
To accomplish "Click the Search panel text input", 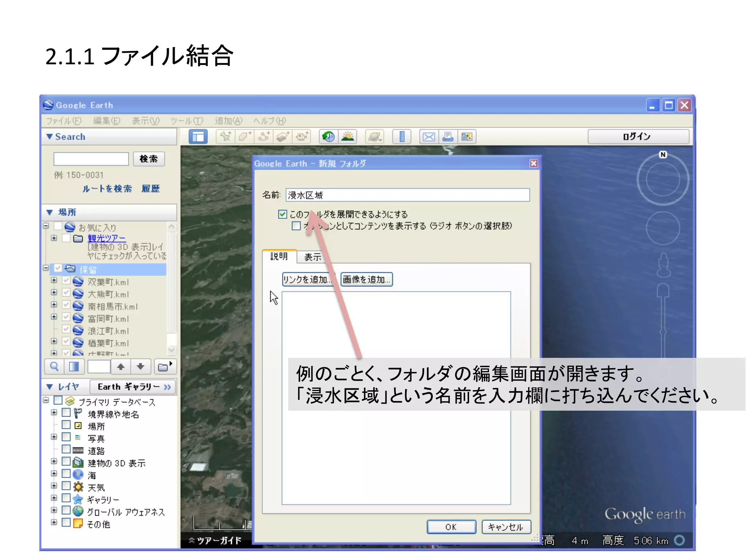I will coord(91,159).
